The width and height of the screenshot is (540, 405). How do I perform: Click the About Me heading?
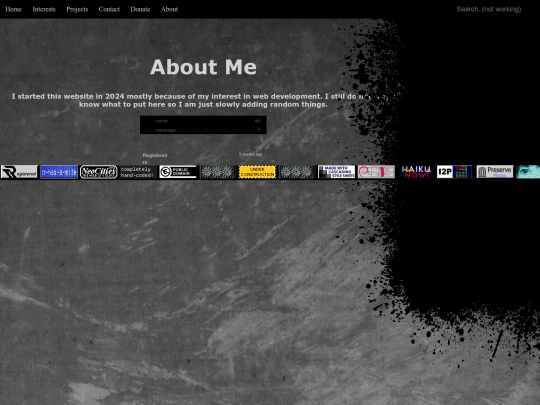point(203,67)
